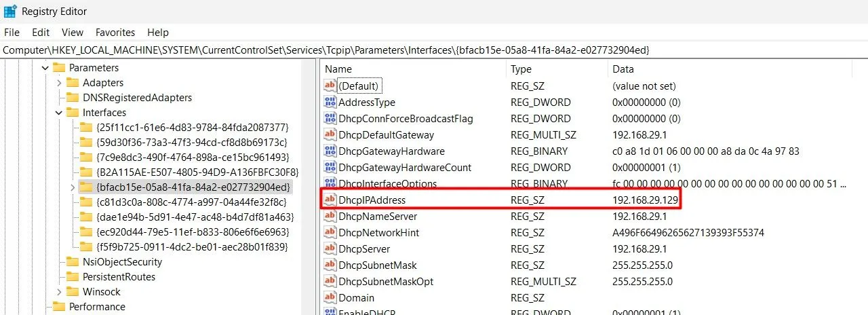The image size is (868, 315).
Task: Select the Parameters folder icon
Action: click(x=59, y=68)
